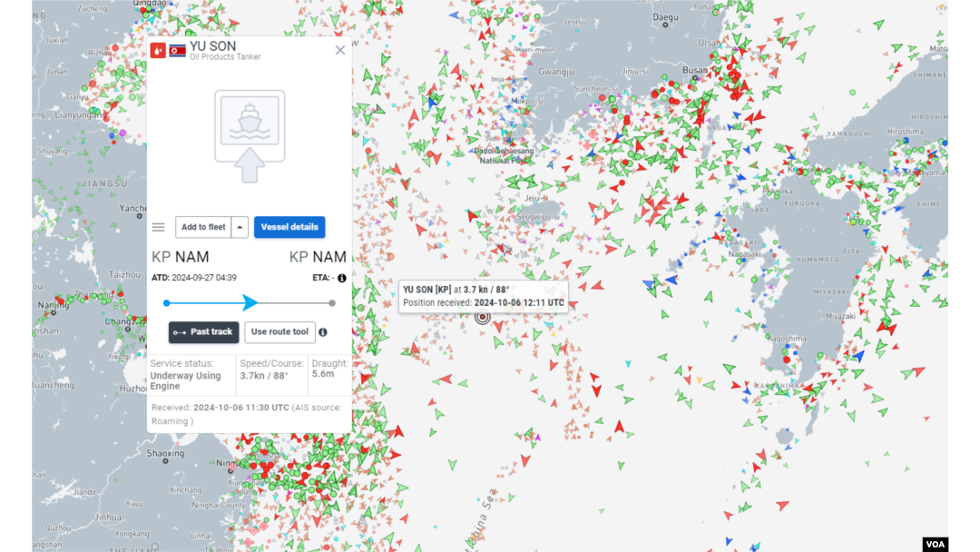Open the hamburger menu in vessel panel

pos(159,227)
